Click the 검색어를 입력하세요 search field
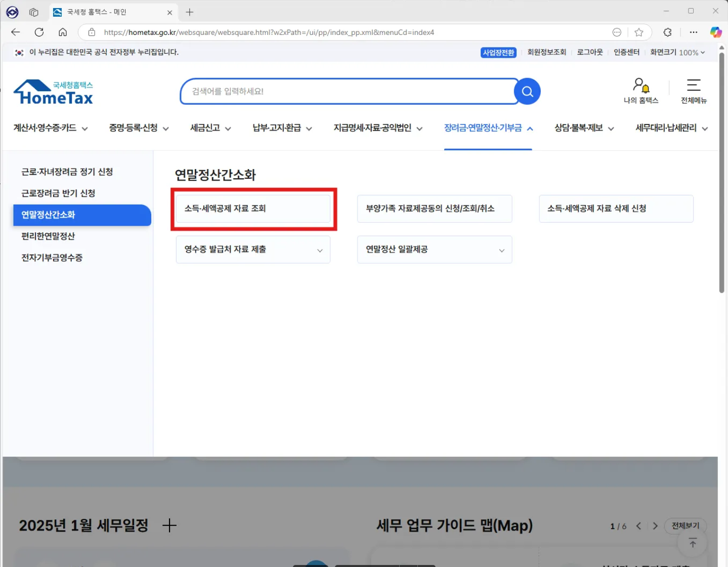This screenshot has width=728, height=567. [x=349, y=91]
